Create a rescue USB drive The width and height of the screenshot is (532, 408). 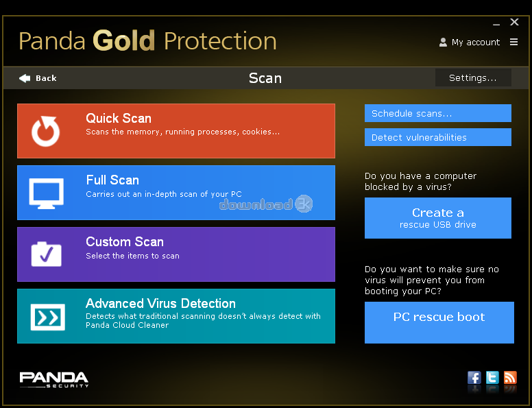coord(437,218)
